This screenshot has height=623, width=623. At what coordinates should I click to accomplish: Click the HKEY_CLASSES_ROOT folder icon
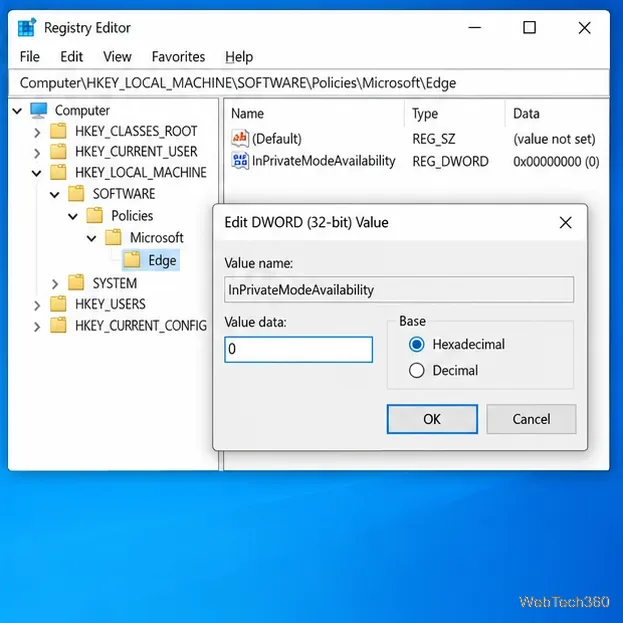click(x=58, y=131)
